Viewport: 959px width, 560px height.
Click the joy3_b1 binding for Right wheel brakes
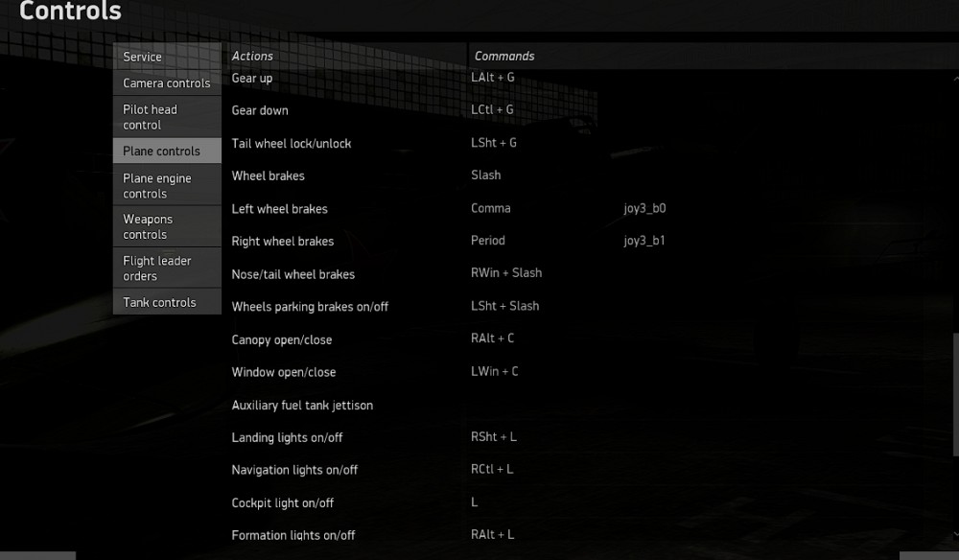coord(643,241)
